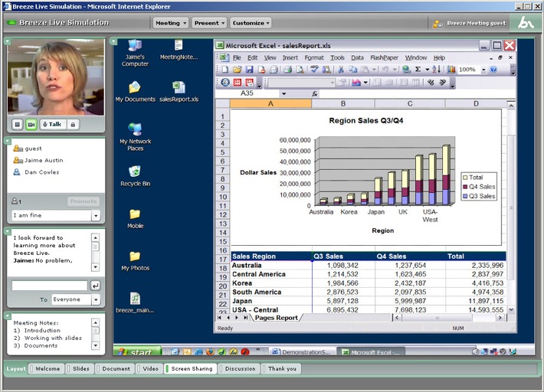Click the Copy icon in Excel toolbar
Screen dimensions: 544x392
point(353,70)
